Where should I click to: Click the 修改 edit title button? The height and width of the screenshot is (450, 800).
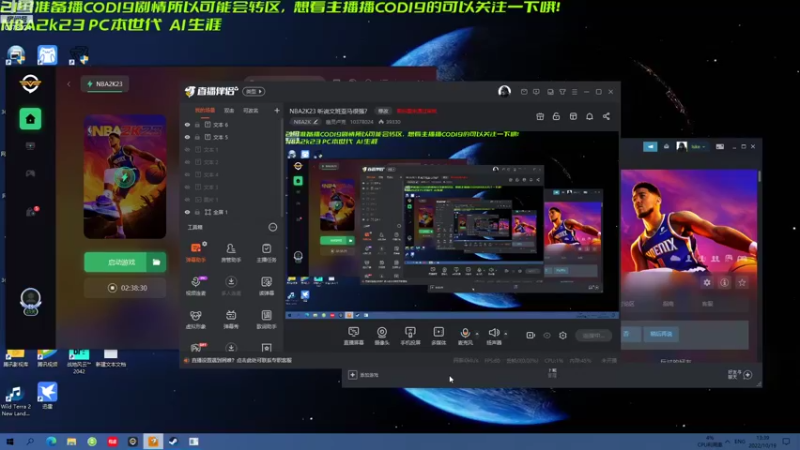coord(383,111)
